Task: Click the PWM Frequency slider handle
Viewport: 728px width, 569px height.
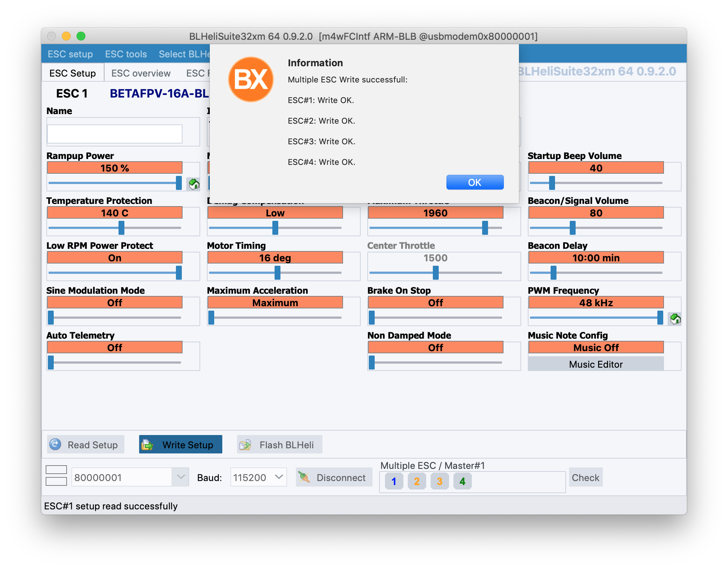Action: (660, 318)
